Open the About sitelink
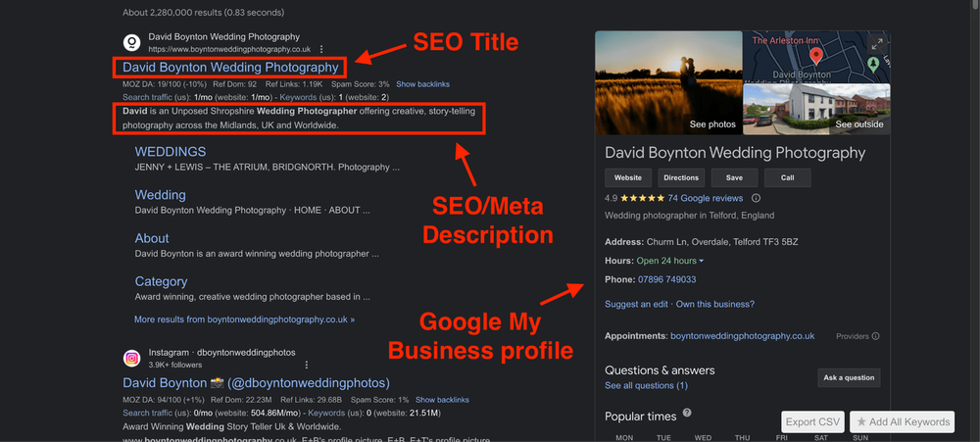 [152, 238]
